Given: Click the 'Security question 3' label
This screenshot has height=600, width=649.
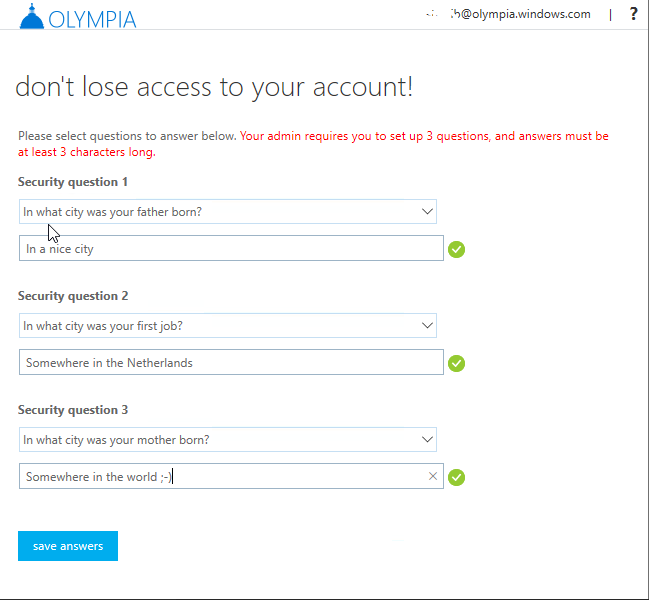Looking at the screenshot, I should coord(73,410).
